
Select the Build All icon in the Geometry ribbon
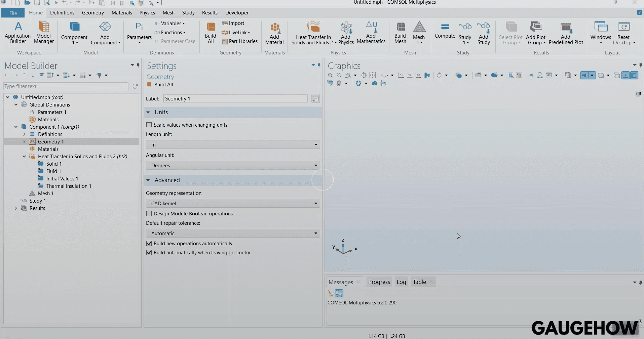click(x=211, y=33)
